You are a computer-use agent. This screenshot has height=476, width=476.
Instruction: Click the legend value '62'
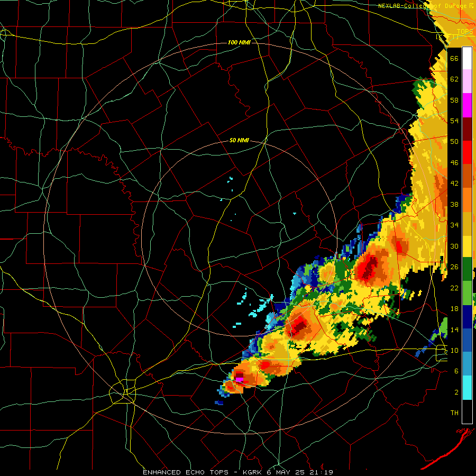click(454, 79)
